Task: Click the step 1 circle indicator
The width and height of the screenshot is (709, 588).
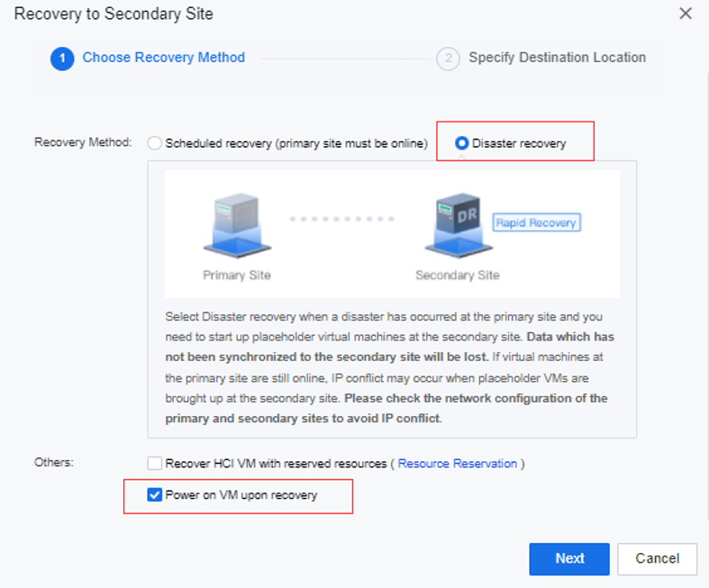Action: 62,59
